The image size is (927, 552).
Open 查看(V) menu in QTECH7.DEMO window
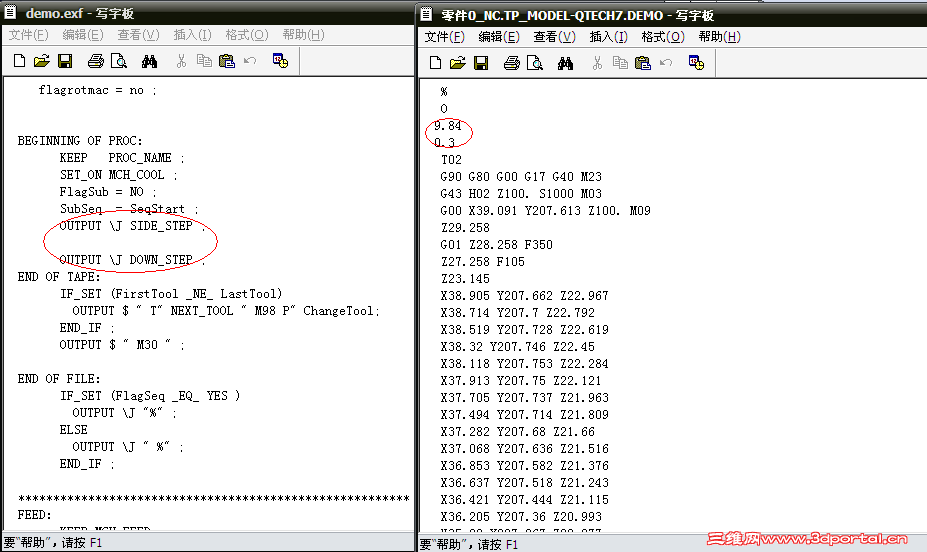555,37
